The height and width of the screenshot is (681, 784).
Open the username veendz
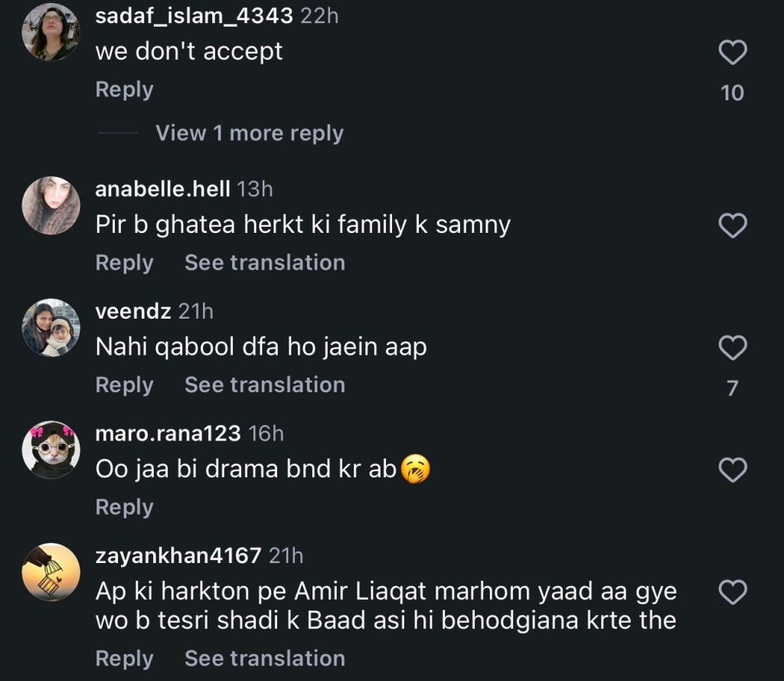(133, 311)
